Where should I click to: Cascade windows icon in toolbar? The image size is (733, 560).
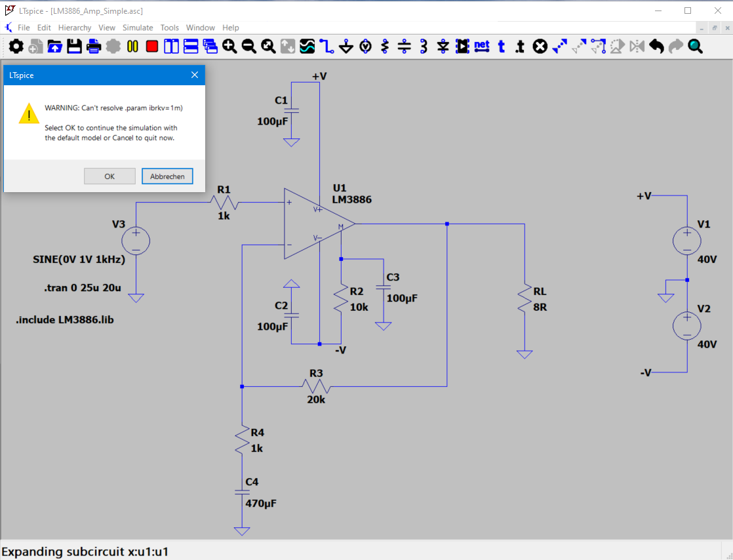[210, 47]
